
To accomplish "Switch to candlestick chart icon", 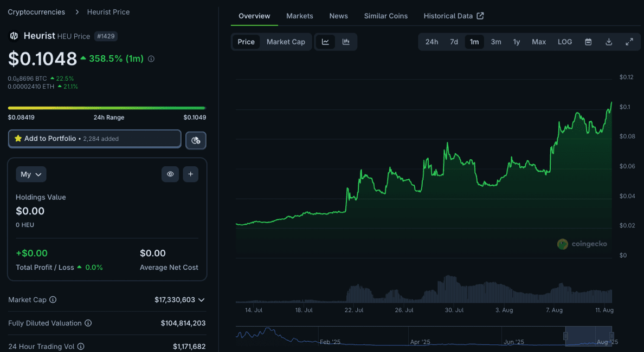I will 346,42.
